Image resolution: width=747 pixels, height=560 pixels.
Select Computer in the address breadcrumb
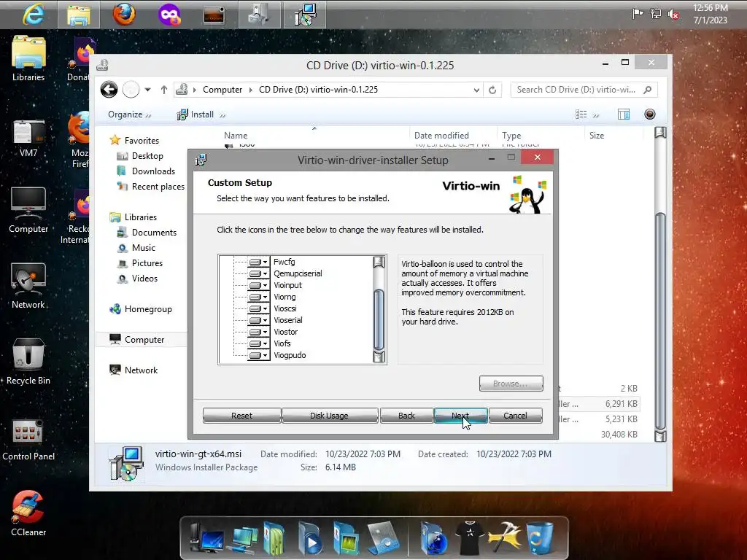pyautogui.click(x=222, y=90)
